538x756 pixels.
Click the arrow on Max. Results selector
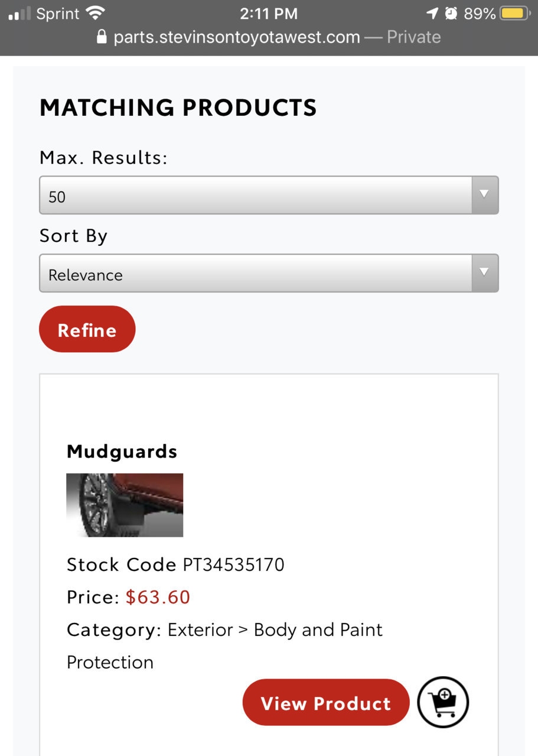point(485,194)
